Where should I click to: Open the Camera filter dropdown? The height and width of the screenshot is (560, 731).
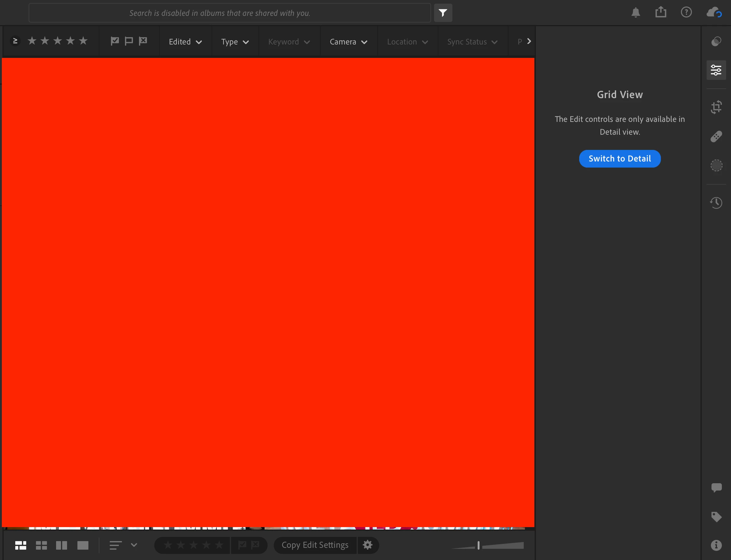348,42
